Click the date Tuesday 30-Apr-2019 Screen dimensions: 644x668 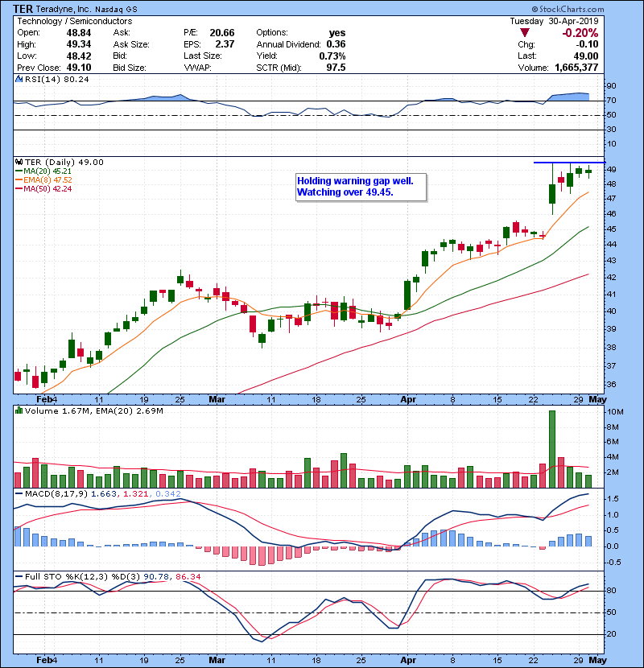click(554, 21)
